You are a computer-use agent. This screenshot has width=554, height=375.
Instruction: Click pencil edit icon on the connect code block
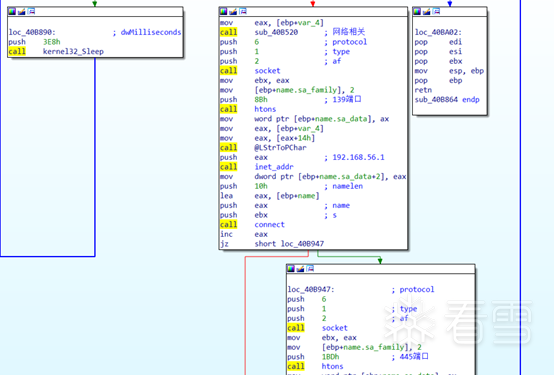tap(233, 11)
